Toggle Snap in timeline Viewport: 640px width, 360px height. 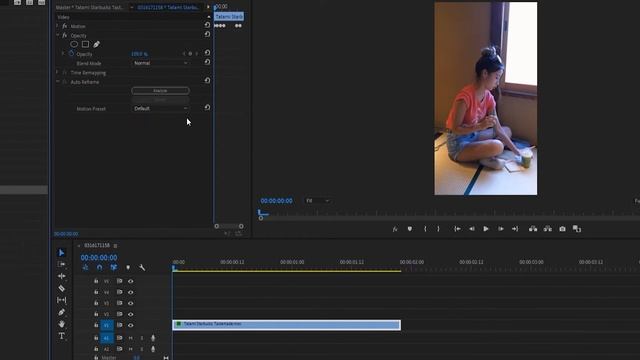100,267
